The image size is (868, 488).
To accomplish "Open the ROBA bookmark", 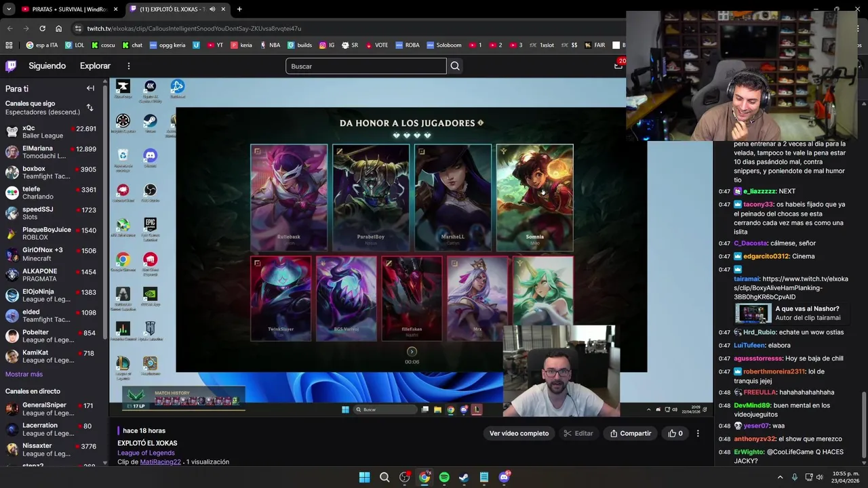I will [408, 45].
